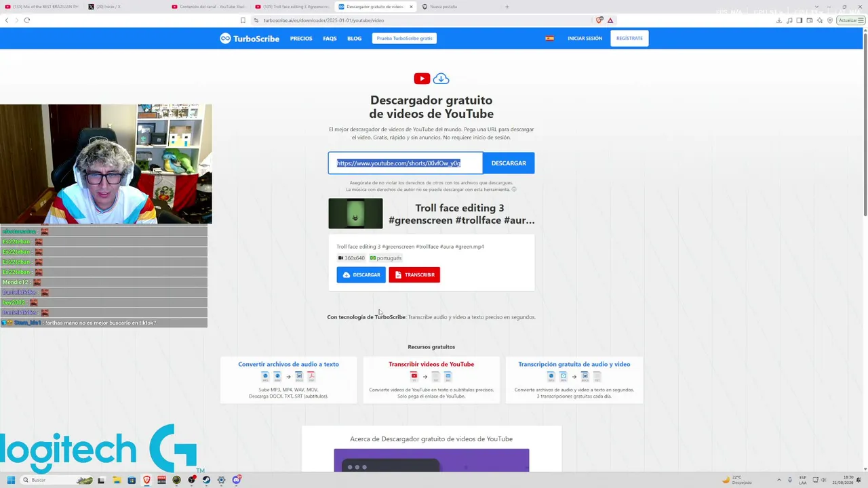Viewport: 868px width, 488px height.
Task: Open the FAQS page
Action: tap(330, 39)
